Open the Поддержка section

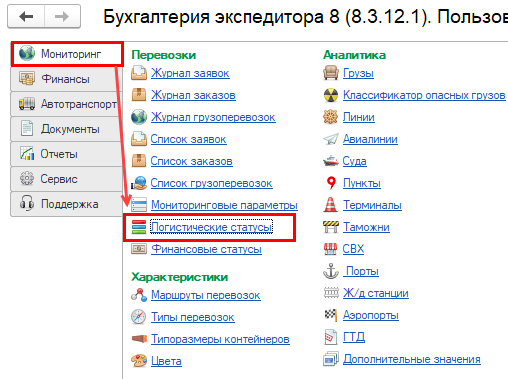(x=66, y=204)
